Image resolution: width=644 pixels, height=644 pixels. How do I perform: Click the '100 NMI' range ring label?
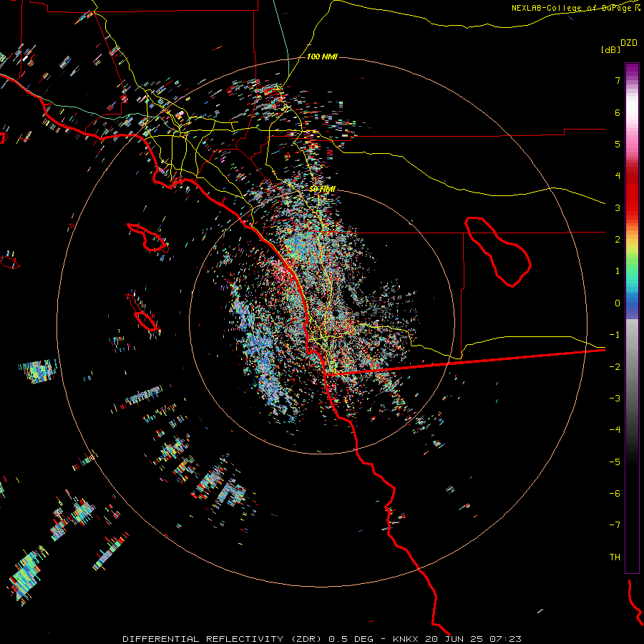tap(322, 57)
